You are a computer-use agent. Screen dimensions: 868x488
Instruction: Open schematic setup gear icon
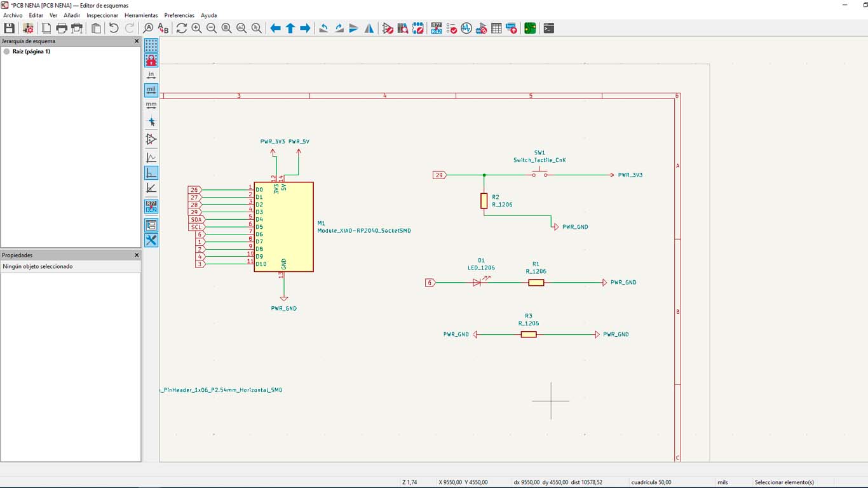[28, 28]
